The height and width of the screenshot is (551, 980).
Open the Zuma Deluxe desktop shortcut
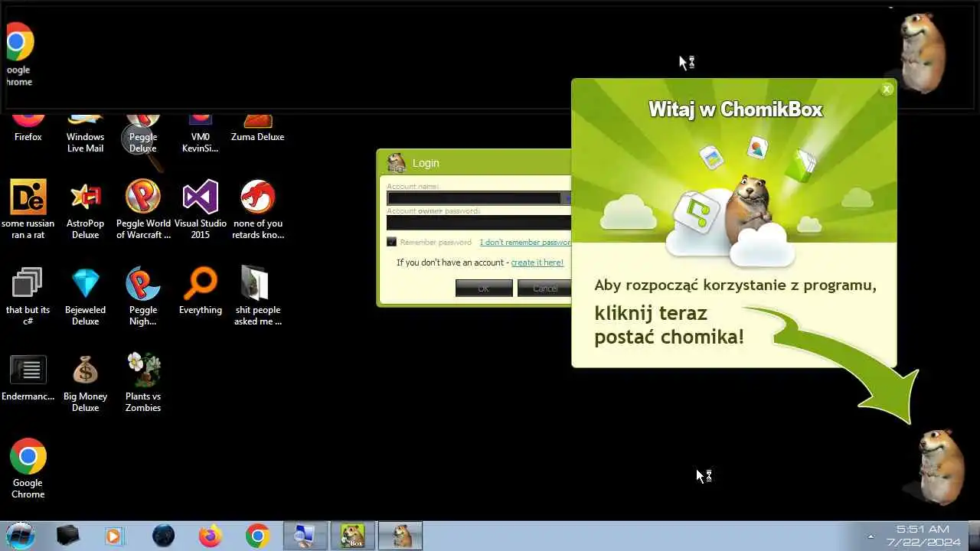click(257, 127)
